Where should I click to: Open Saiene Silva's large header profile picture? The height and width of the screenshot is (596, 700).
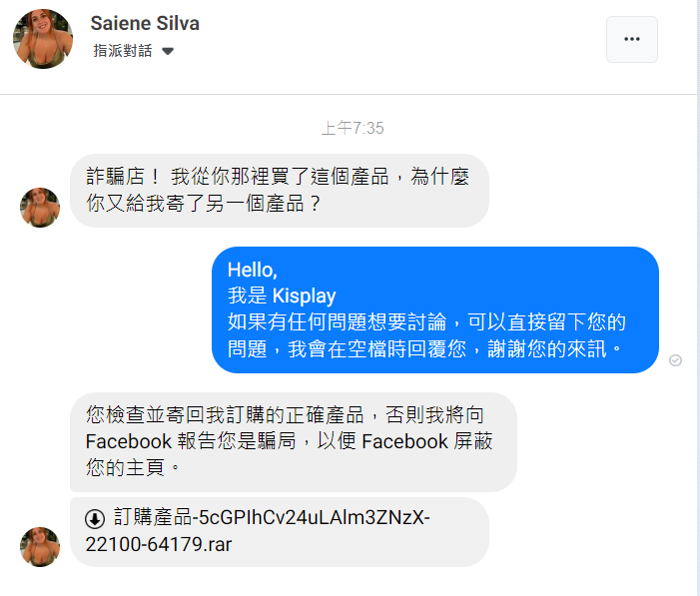(x=43, y=39)
